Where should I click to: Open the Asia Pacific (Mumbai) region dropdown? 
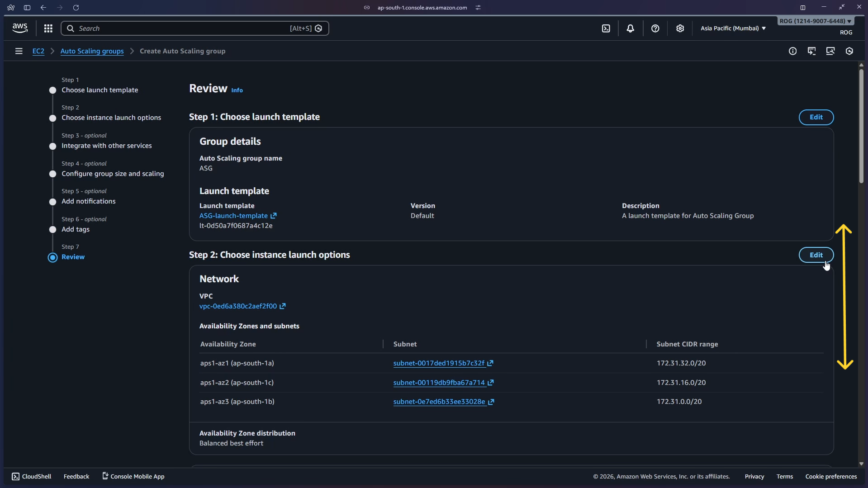(733, 28)
